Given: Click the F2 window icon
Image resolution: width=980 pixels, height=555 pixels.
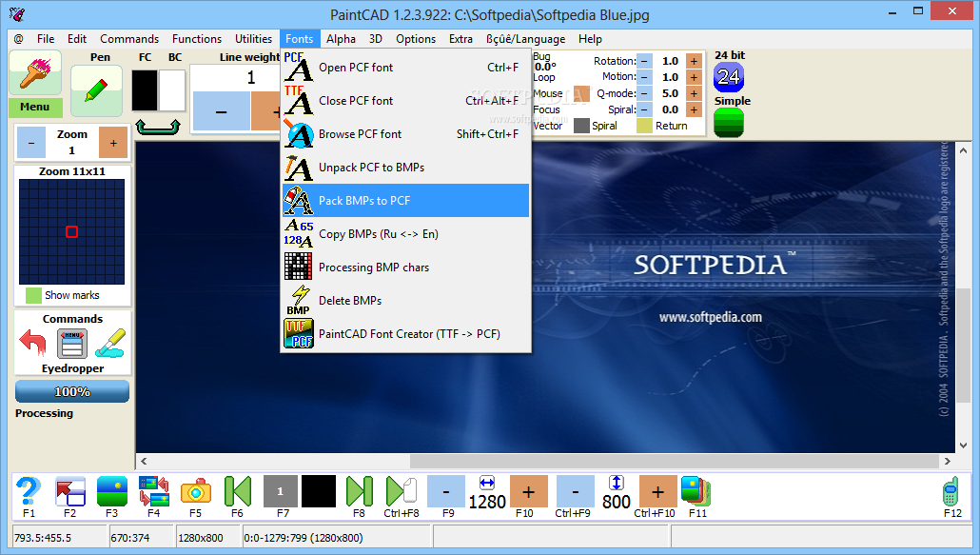Looking at the screenshot, I should pyautogui.click(x=70, y=491).
